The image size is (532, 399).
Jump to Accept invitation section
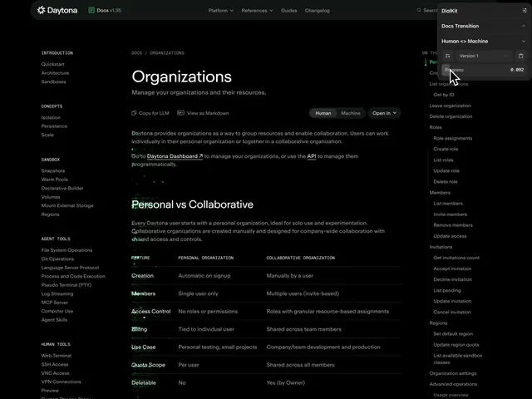tap(452, 268)
